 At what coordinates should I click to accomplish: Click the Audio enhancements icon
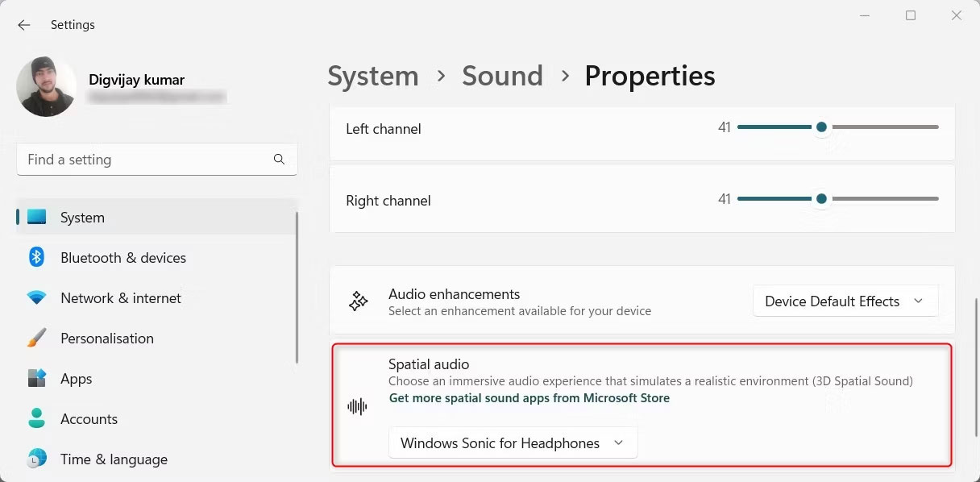(357, 301)
